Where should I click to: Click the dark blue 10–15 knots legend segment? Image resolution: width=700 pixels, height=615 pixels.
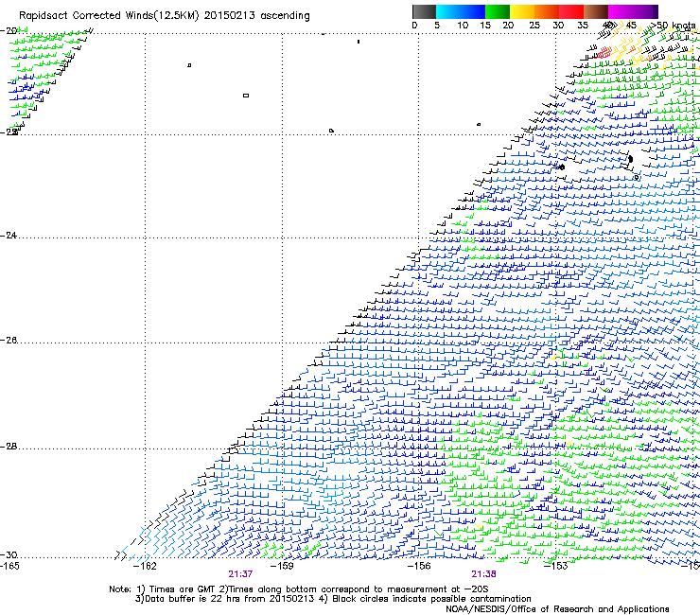pos(473,11)
